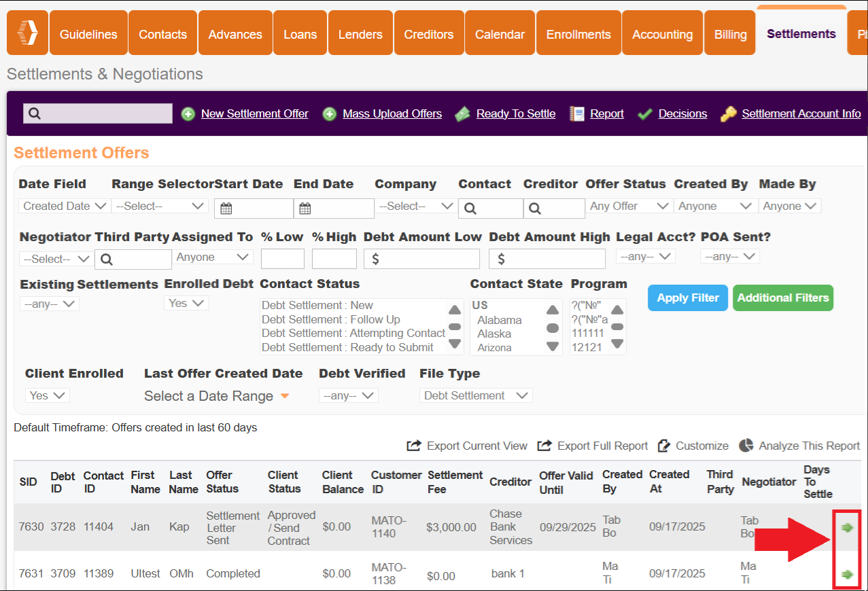This screenshot has height=591, width=868.
Task: Open the Date Field dropdown
Action: click(64, 206)
